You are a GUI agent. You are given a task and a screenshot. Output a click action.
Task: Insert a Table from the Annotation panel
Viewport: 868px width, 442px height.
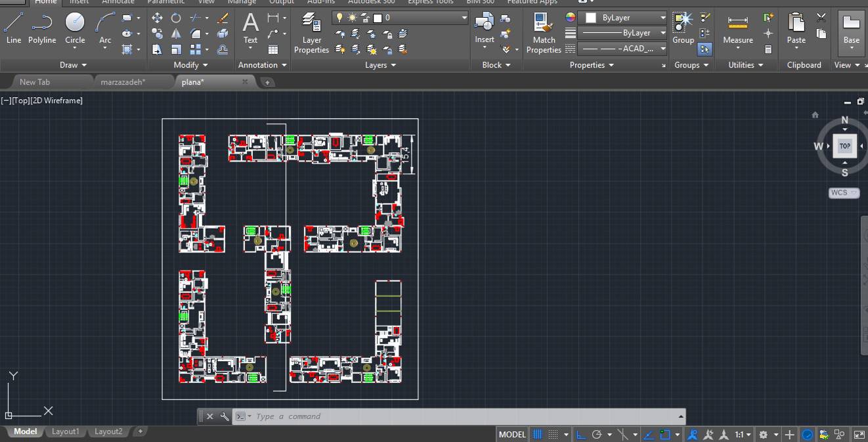[273, 49]
